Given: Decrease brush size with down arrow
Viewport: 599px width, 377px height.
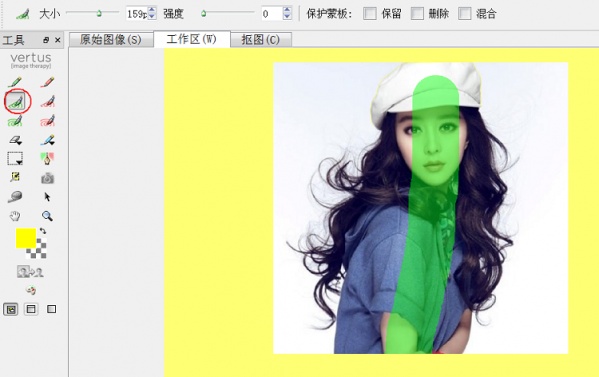Looking at the screenshot, I should (152, 17).
